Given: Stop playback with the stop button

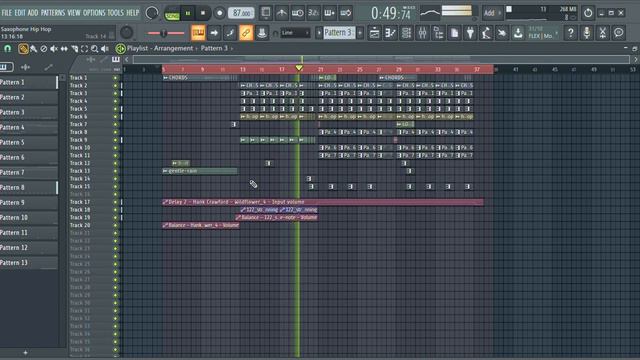Looking at the screenshot, I should pos(203,13).
